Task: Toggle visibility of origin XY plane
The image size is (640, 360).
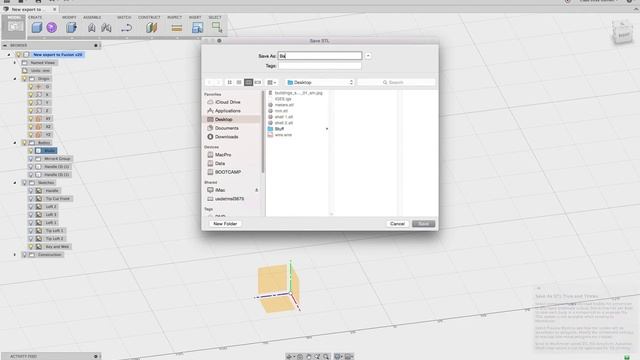Action: coord(31,118)
